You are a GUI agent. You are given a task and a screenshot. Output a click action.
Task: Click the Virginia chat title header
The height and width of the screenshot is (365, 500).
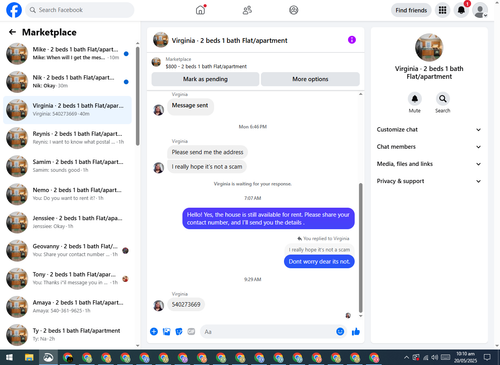click(x=229, y=40)
